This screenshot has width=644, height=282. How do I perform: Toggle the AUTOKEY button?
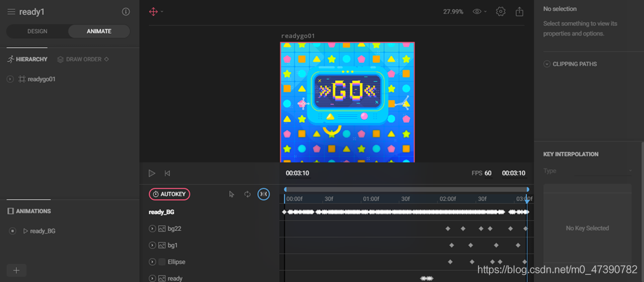click(169, 194)
